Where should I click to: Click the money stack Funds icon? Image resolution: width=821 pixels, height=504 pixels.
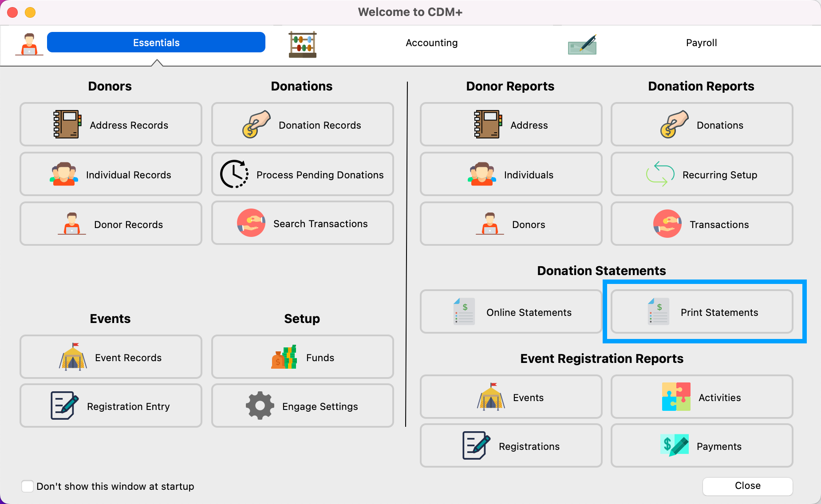(x=284, y=357)
